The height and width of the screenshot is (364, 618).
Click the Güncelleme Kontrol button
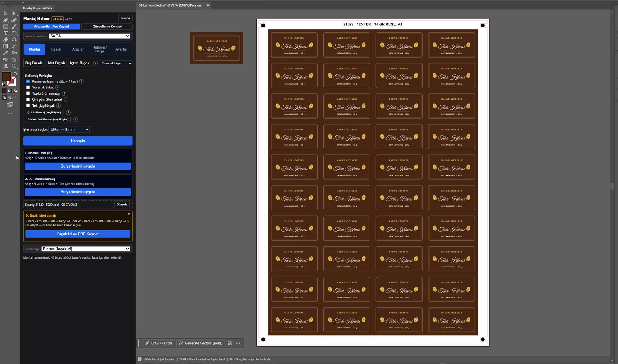tap(107, 27)
